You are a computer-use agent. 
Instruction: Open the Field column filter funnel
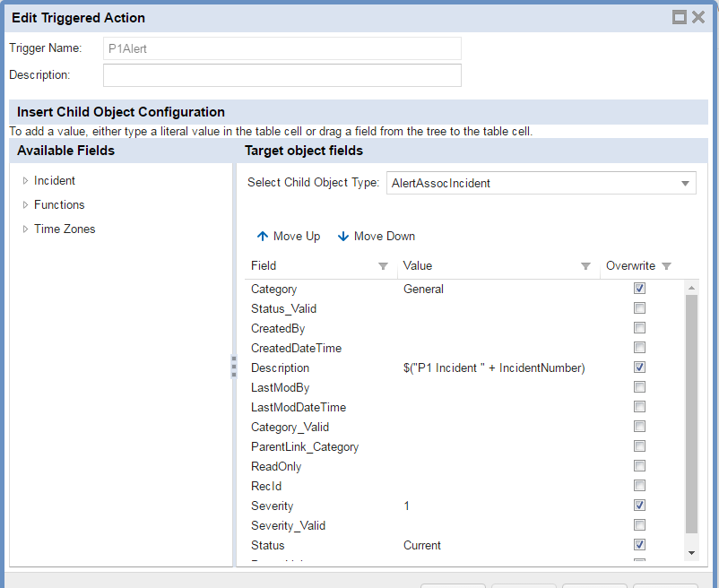[384, 265]
